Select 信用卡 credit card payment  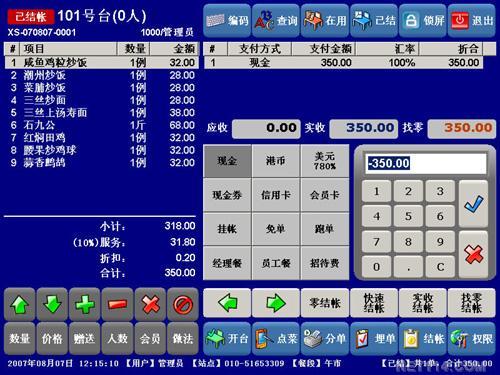[x=276, y=195]
